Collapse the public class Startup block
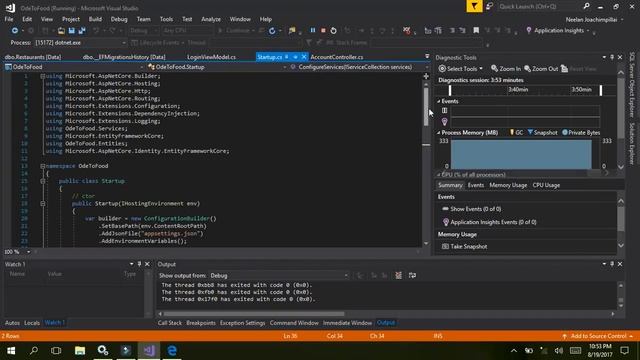Image resolution: width=640 pixels, height=360 pixels. click(42, 181)
